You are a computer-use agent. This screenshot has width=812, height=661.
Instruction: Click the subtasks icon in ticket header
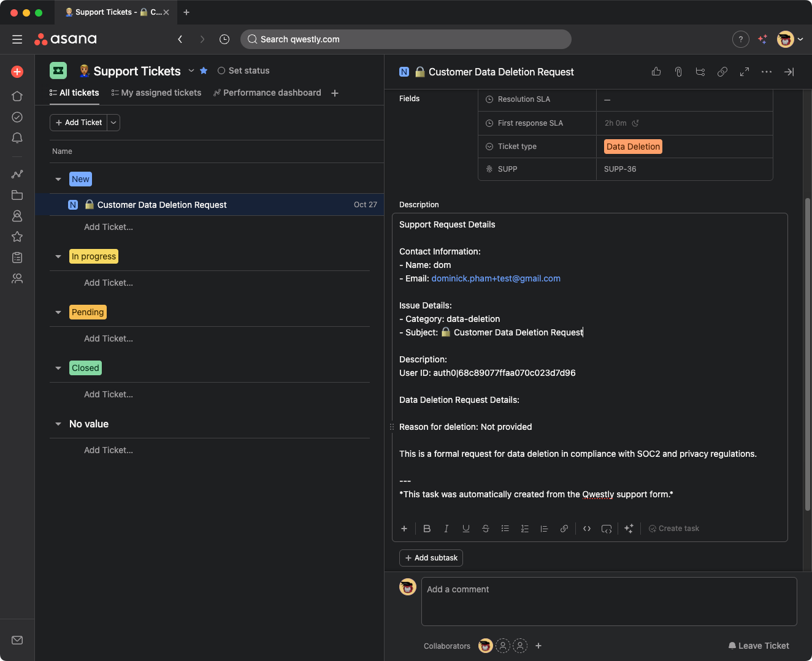point(700,72)
